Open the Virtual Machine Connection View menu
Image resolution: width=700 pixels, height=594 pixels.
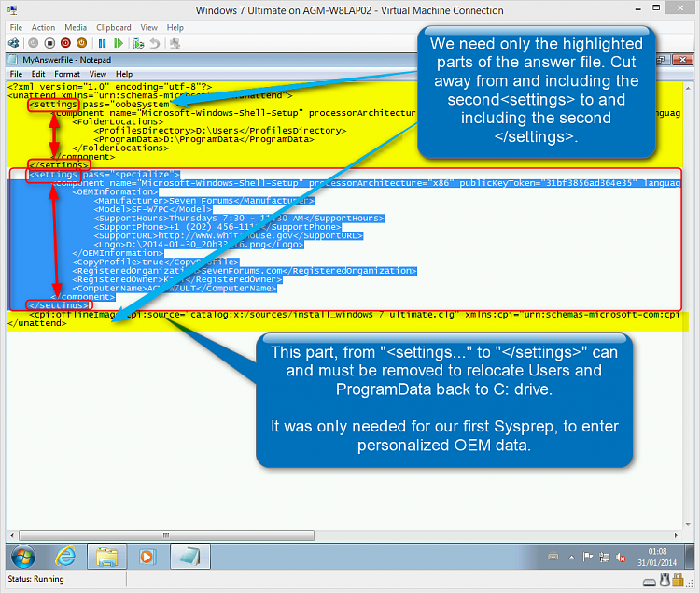click(x=148, y=28)
